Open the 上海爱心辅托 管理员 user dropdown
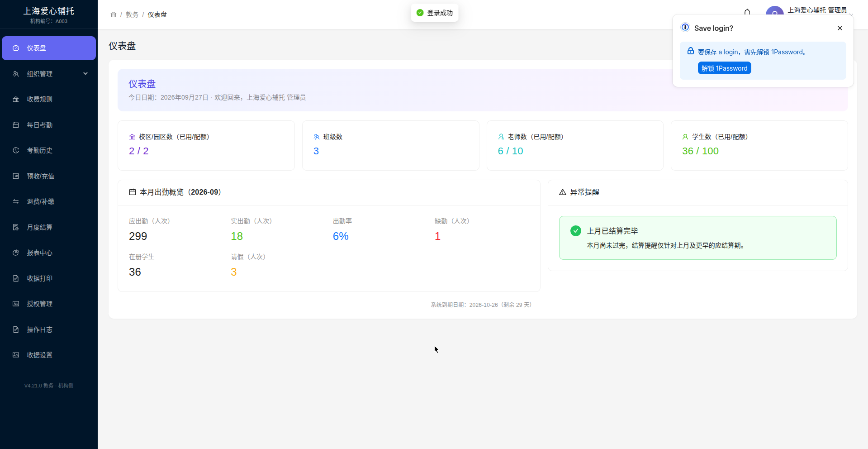Screen dimensions: 868x449 pos(817,10)
